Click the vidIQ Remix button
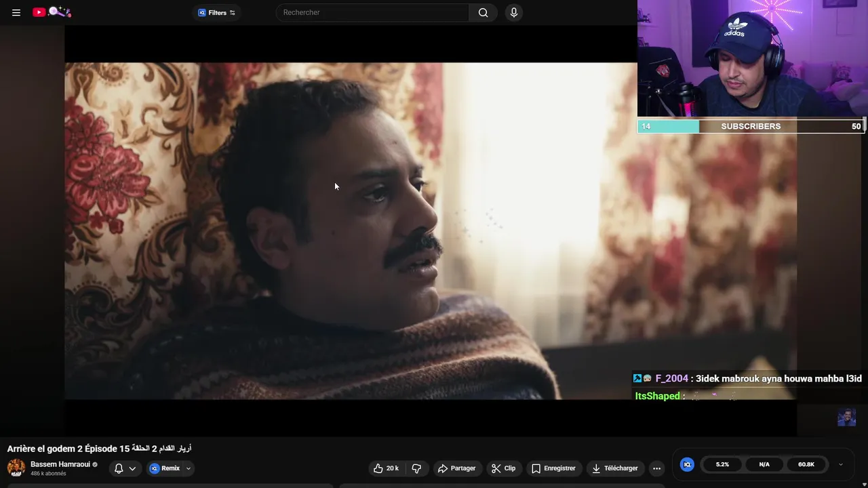This screenshot has width=868, height=488. coord(165,468)
